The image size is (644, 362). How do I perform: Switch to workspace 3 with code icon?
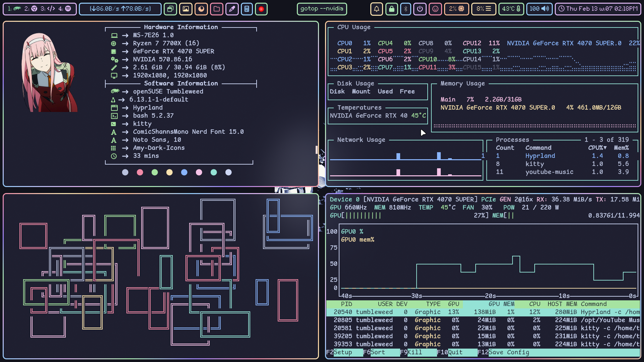(48, 9)
